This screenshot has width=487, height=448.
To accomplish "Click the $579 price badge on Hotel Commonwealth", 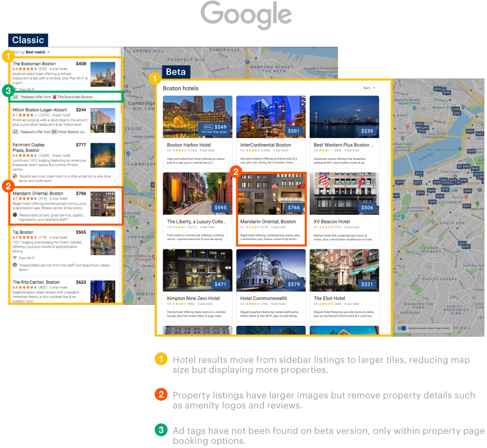I will click(294, 284).
